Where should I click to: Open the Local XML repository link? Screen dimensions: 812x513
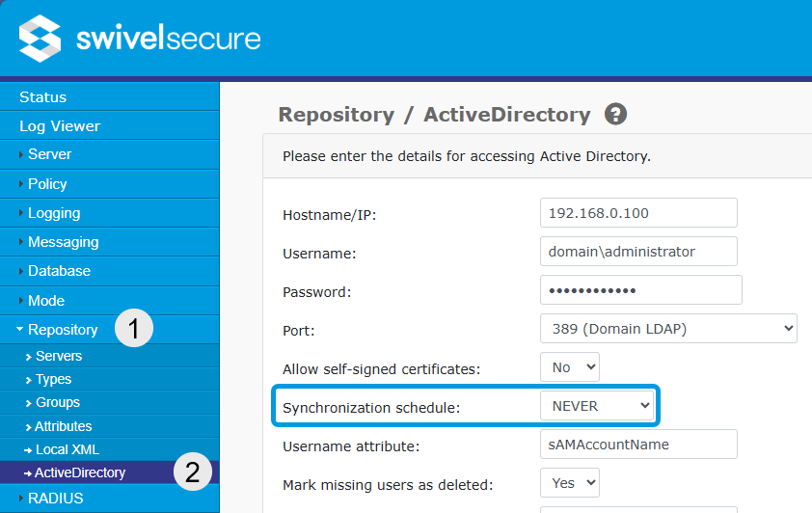coord(67,449)
